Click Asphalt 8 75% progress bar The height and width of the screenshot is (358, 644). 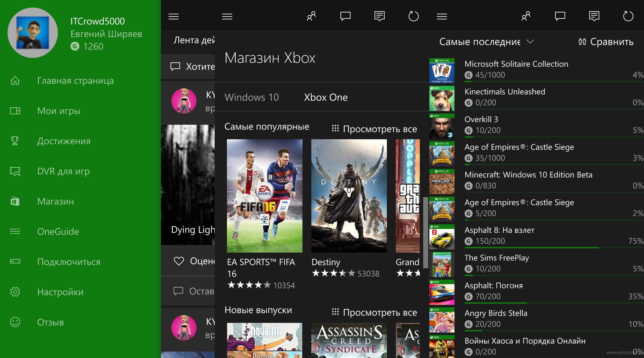pos(554,248)
